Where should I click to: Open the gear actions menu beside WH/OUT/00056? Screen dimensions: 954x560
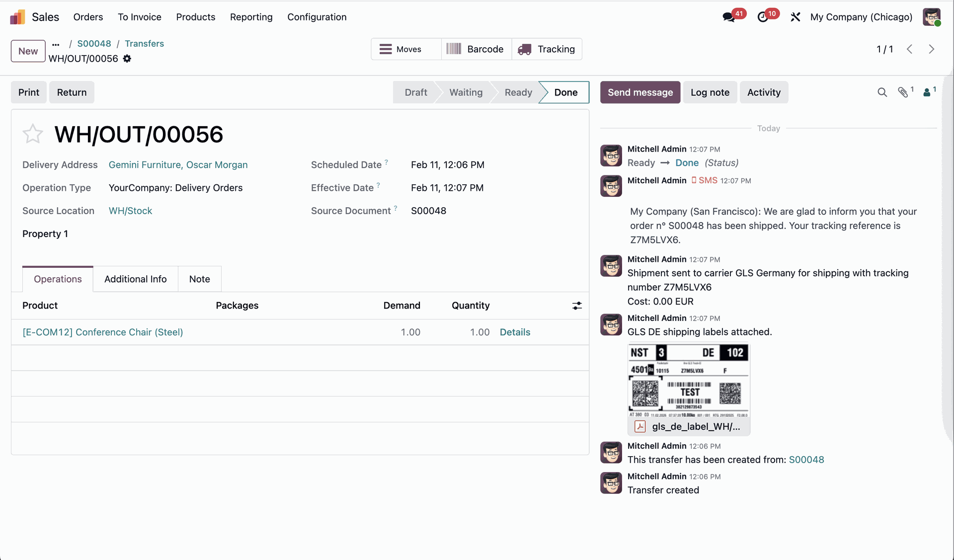tap(127, 59)
